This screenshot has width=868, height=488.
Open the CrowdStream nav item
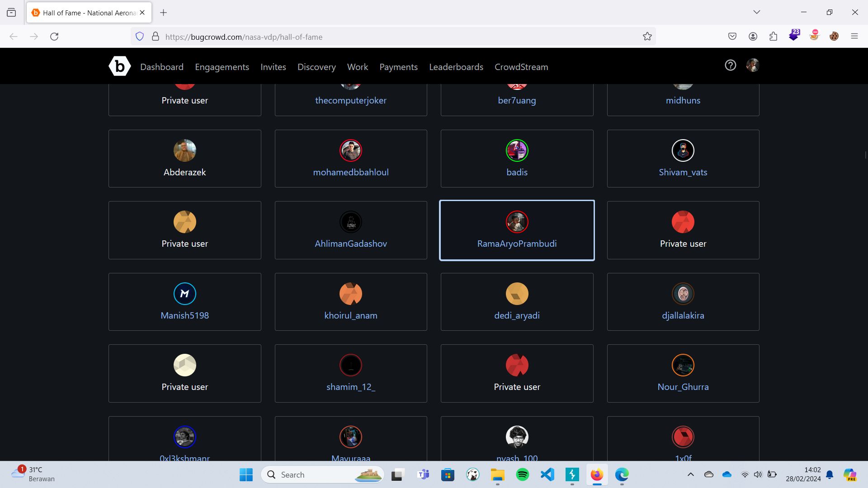[x=521, y=67]
